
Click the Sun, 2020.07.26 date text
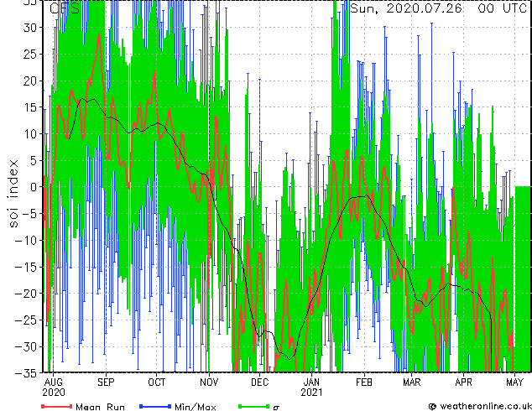(406, 8)
